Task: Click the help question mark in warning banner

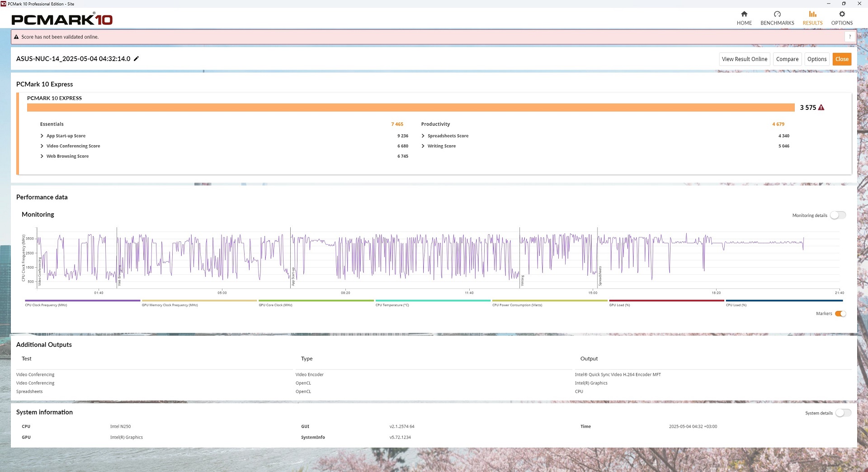Action: point(850,37)
